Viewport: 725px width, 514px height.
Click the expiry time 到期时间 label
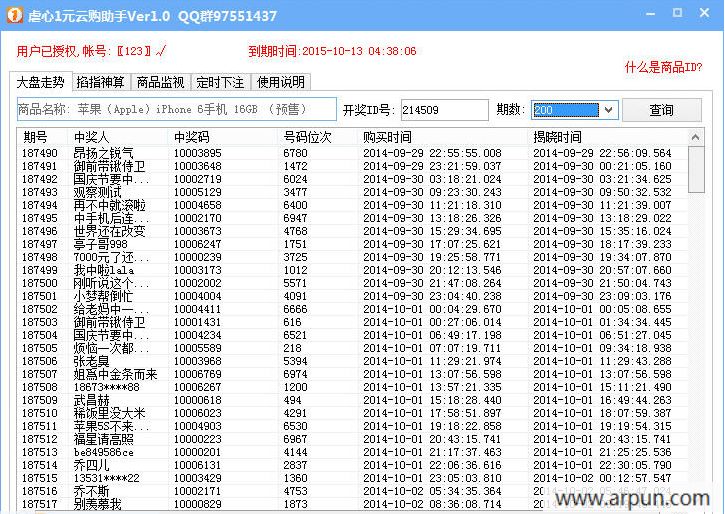click(332, 51)
